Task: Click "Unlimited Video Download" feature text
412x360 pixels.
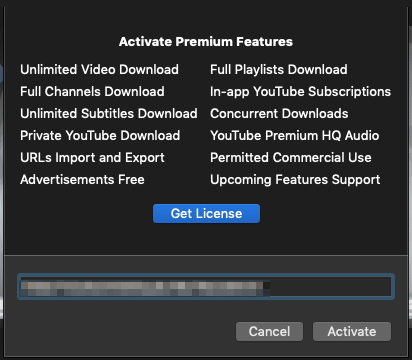Action: click(x=99, y=70)
